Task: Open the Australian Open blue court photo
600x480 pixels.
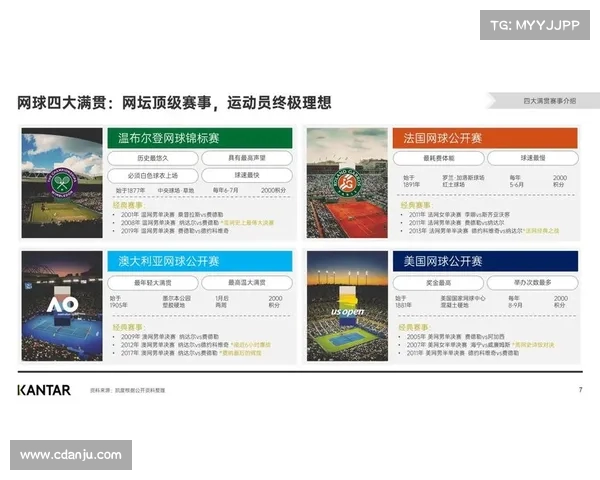Action: [x=62, y=306]
